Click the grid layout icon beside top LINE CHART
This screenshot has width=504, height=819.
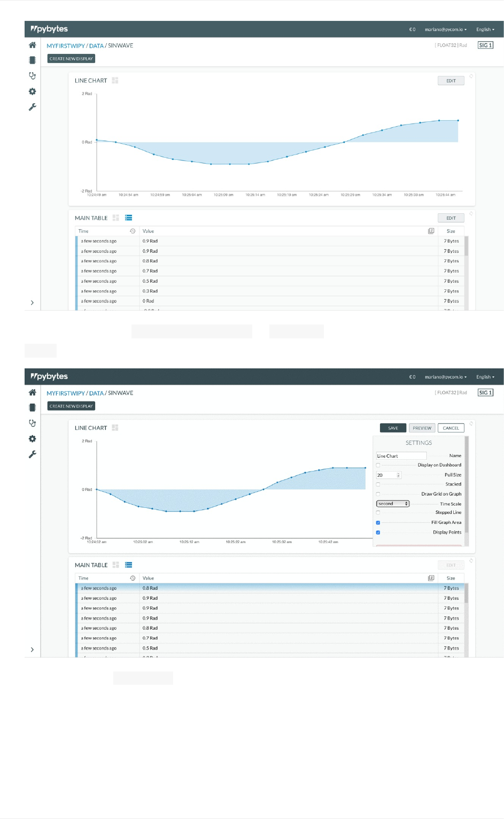click(x=115, y=80)
